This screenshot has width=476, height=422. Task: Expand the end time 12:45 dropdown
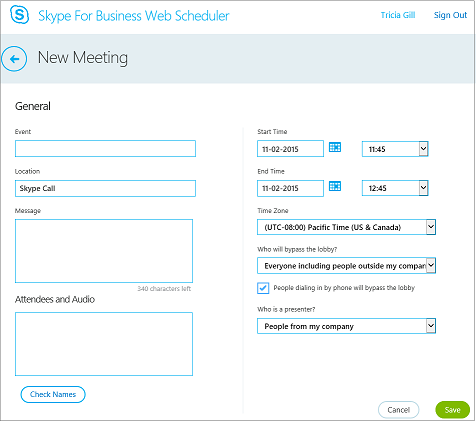coord(395,188)
